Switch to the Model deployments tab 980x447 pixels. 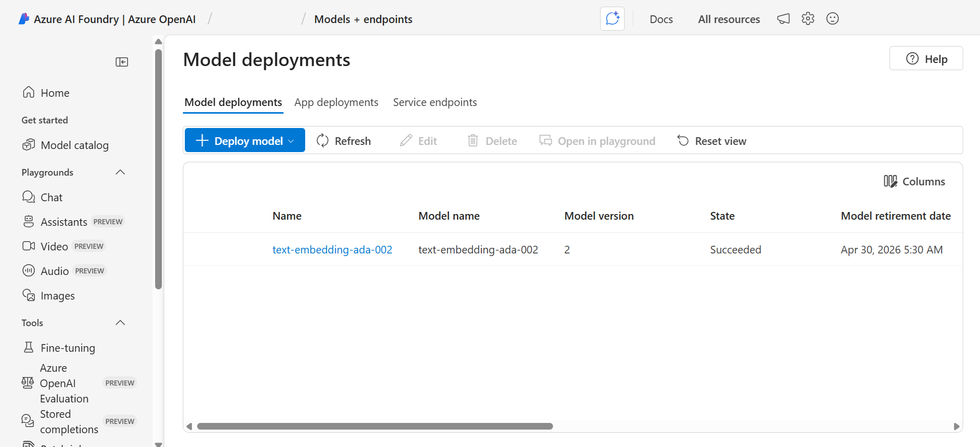[x=233, y=102]
